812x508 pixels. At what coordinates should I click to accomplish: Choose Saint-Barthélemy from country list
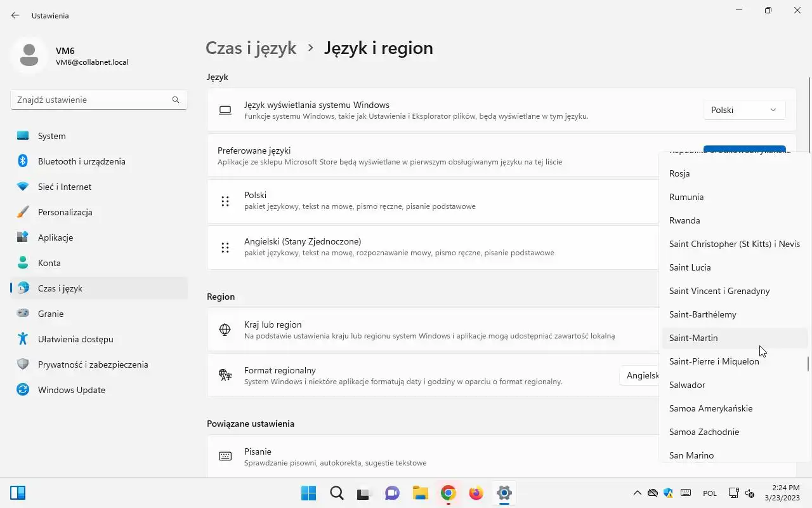(x=735, y=314)
